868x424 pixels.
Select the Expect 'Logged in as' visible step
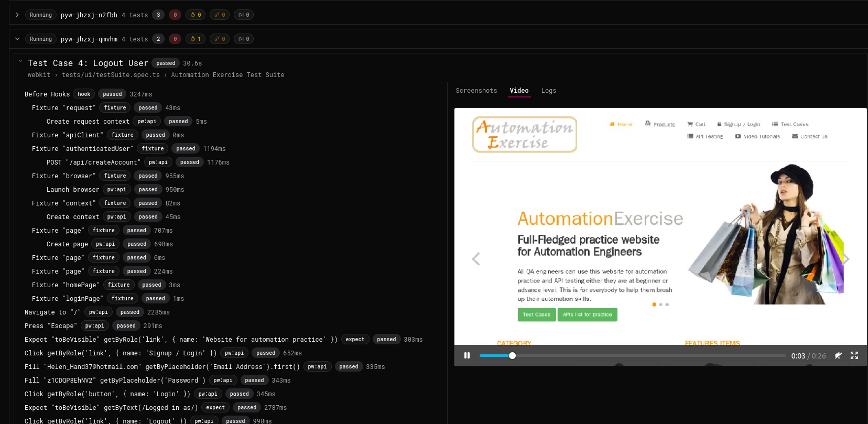coord(156,408)
